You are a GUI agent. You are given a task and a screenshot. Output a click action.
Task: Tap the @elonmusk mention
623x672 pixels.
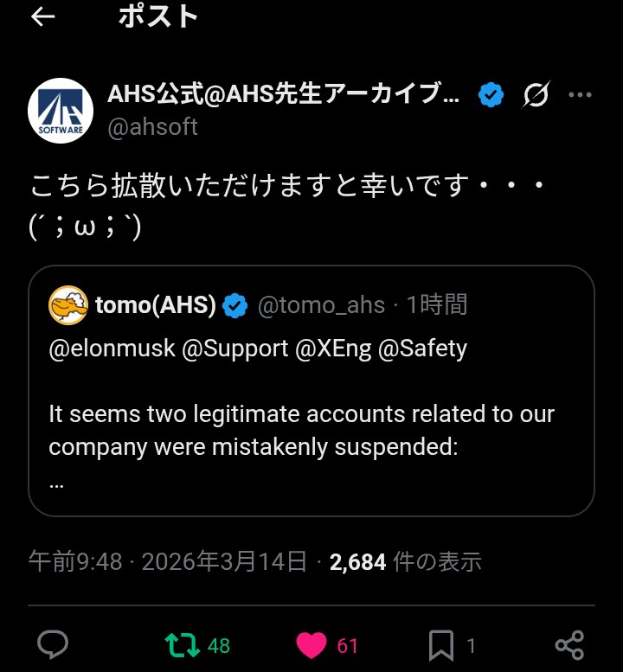pyautogui.click(x=112, y=349)
